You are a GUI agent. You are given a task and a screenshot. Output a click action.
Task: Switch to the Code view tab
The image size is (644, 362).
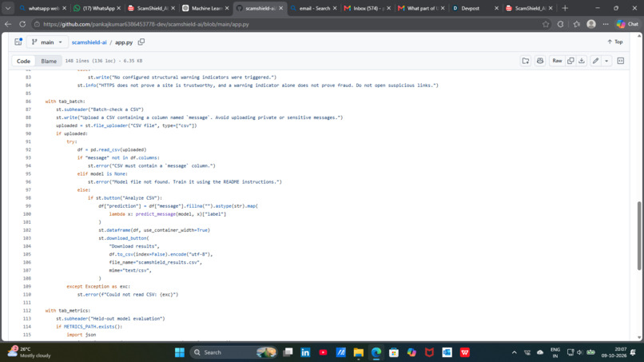[x=23, y=61]
